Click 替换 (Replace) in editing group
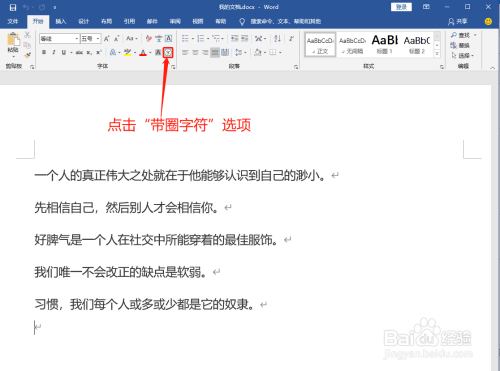The height and width of the screenshot is (371, 500). [460, 45]
